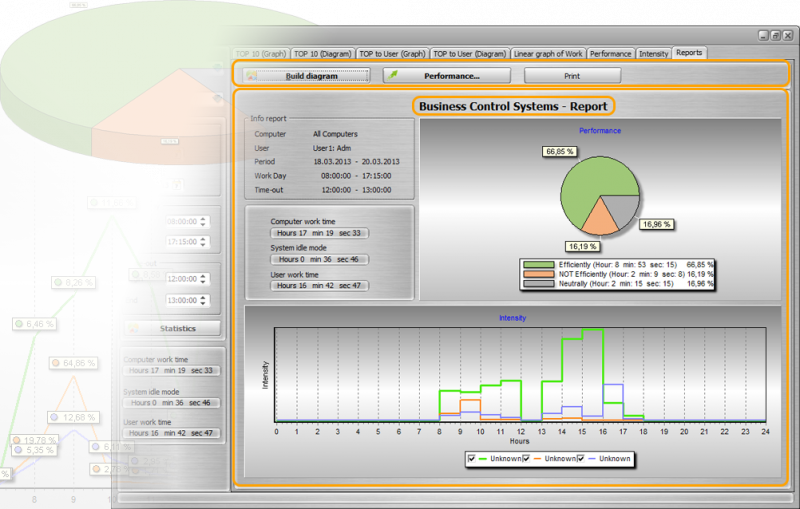The width and height of the screenshot is (800, 509).
Task: Click the All Computers value
Action: [x=335, y=134]
